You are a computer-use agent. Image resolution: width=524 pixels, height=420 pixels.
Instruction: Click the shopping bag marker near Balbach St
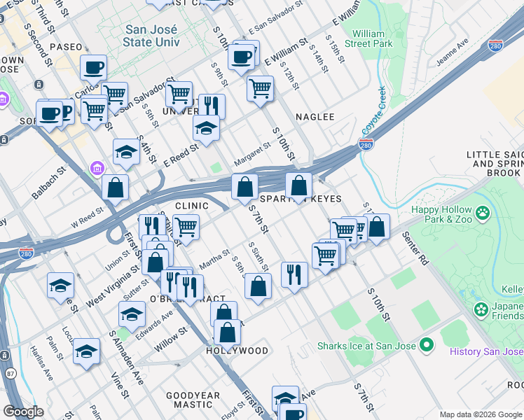(x=116, y=188)
